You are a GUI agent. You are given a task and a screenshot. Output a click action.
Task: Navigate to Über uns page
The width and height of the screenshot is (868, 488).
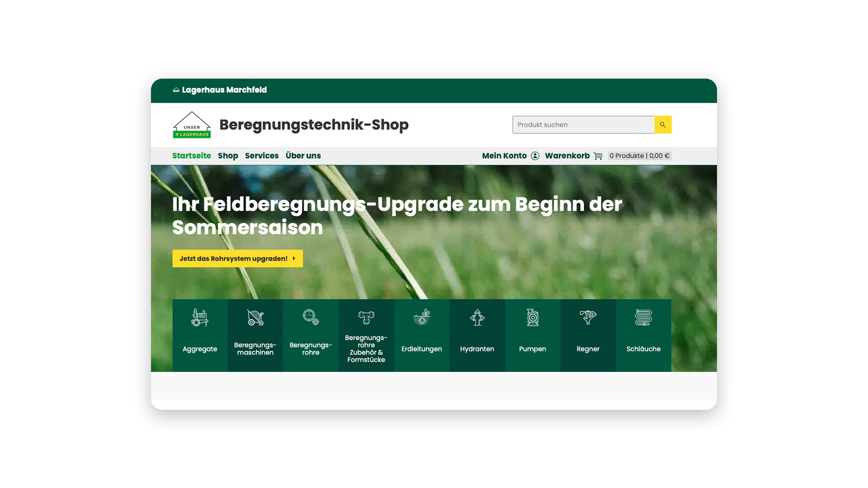pos(303,156)
